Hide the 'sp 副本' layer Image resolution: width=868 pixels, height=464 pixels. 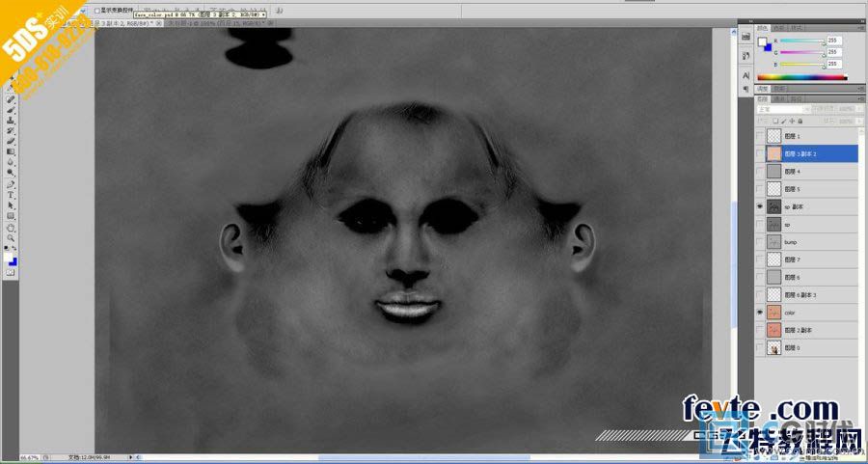point(760,206)
